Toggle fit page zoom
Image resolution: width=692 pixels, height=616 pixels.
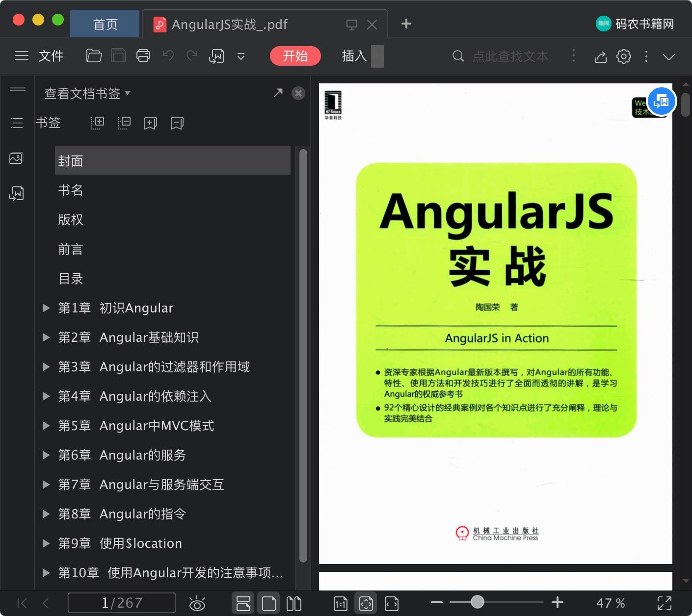[366, 603]
